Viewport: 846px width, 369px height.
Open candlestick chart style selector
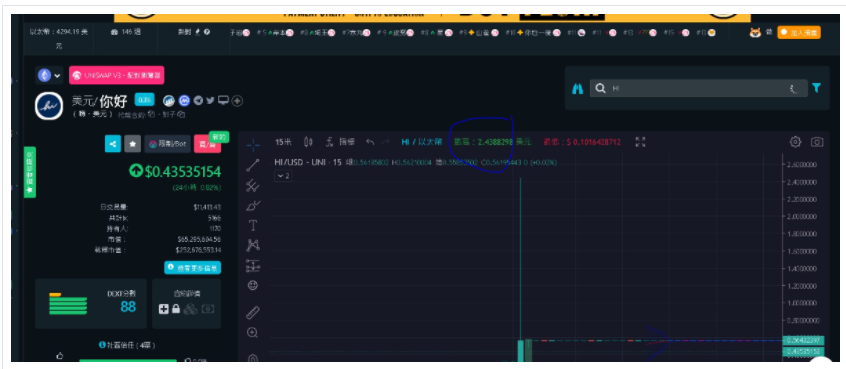[x=308, y=142]
